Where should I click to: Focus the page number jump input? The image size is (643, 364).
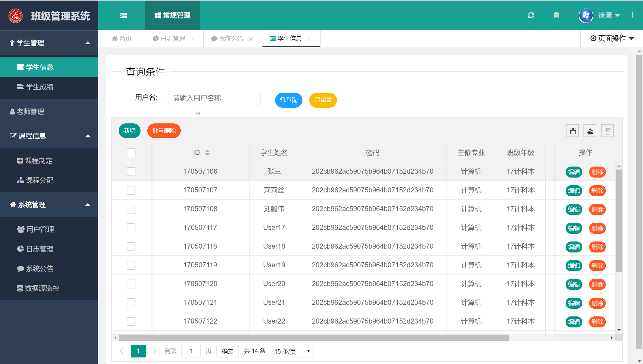[x=191, y=351]
